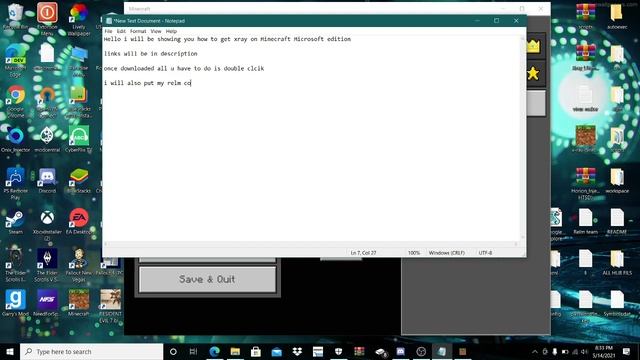Viewport: 640px width, 360px height.
Task: Open Relm team text file on desktop
Action: (x=585, y=222)
